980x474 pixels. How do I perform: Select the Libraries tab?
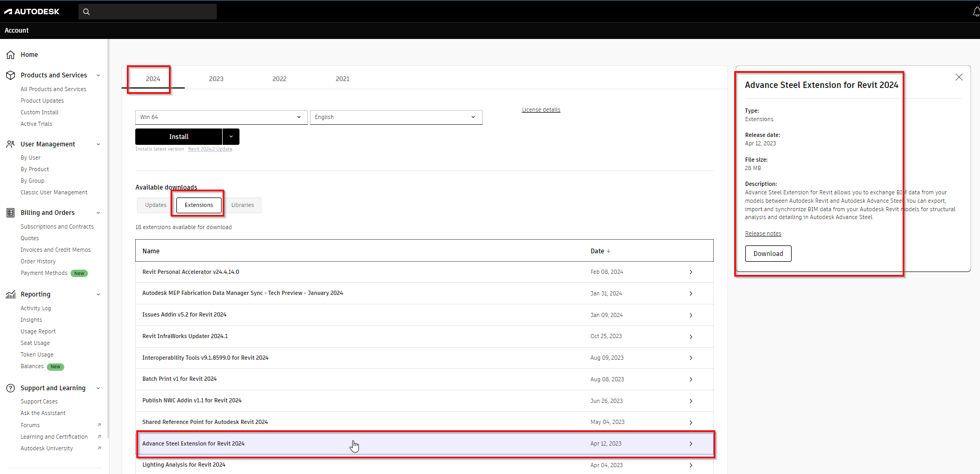[243, 205]
